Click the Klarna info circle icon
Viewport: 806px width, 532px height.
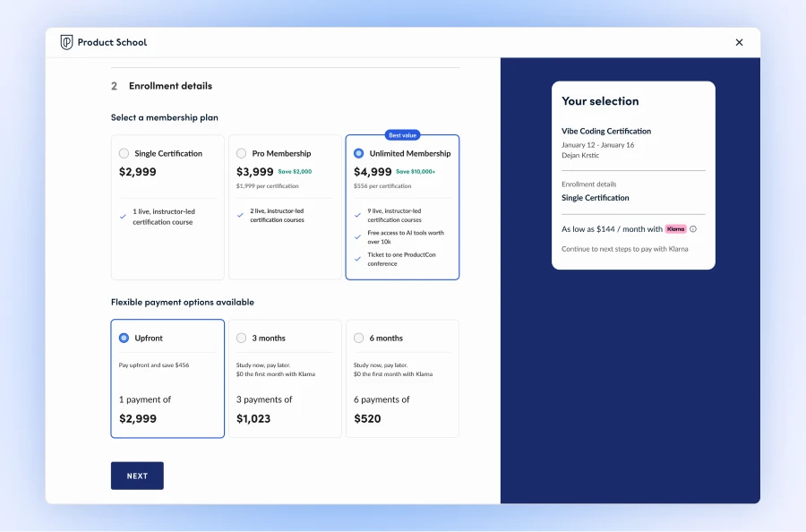[x=693, y=229]
